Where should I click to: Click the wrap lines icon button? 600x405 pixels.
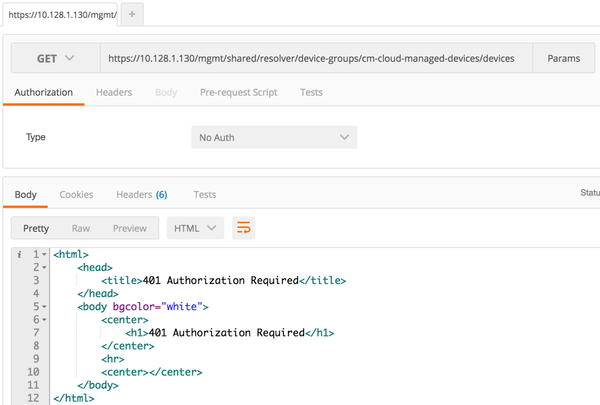pyautogui.click(x=243, y=228)
